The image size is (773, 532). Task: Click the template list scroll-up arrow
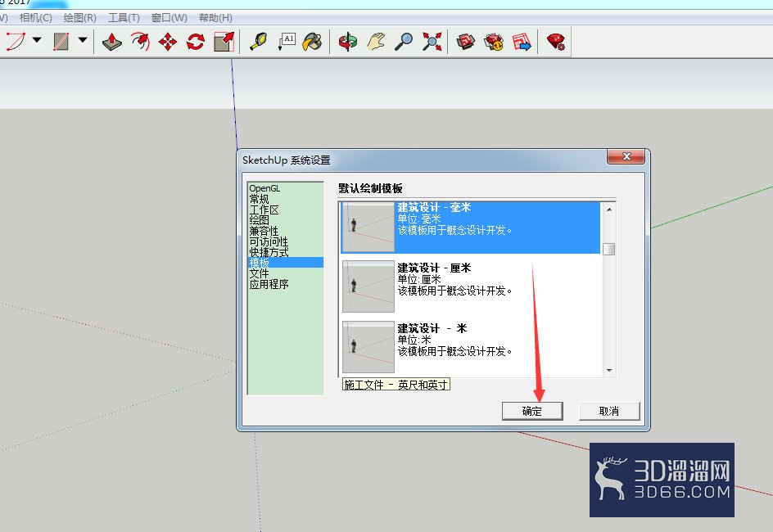tap(609, 210)
